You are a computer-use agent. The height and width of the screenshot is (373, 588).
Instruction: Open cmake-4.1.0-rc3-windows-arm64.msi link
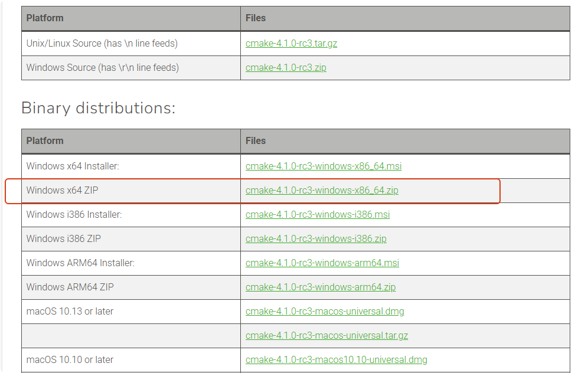point(322,263)
